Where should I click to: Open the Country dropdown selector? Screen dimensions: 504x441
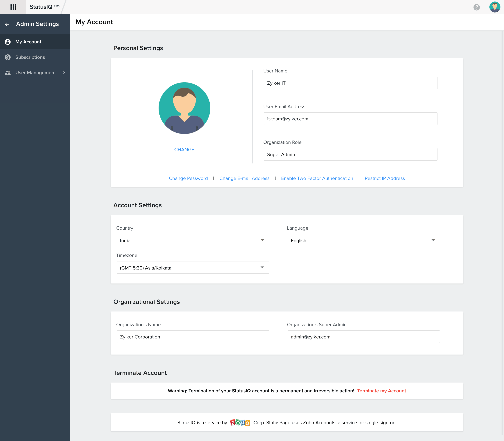(x=192, y=240)
